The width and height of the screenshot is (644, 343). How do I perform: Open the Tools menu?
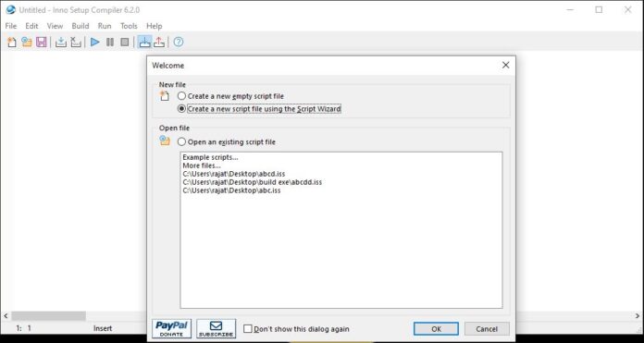(129, 26)
